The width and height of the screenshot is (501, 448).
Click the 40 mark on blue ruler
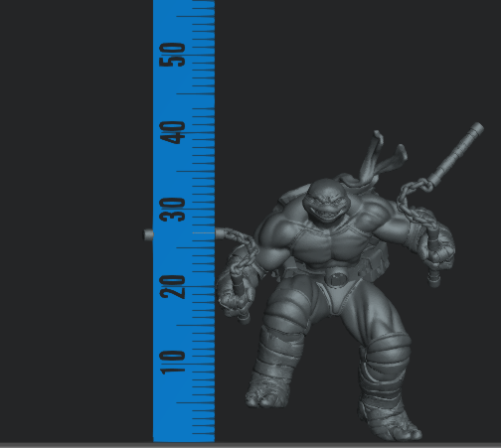tap(172, 132)
